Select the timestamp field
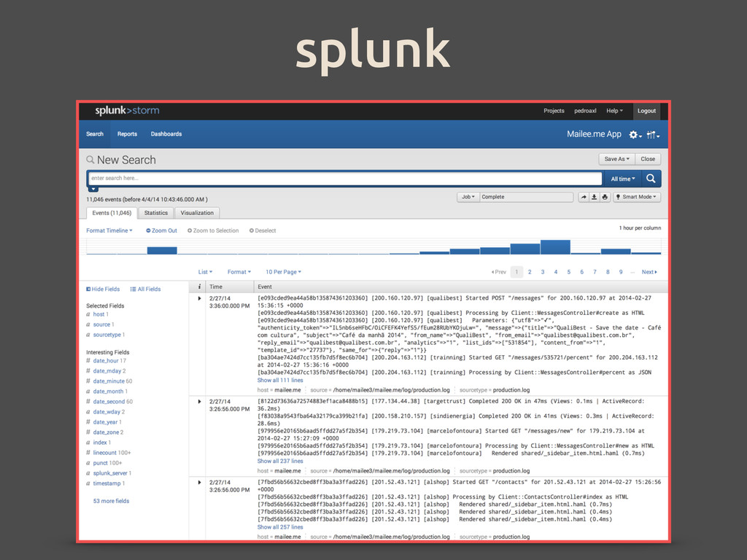The image size is (747, 560). pos(107,483)
